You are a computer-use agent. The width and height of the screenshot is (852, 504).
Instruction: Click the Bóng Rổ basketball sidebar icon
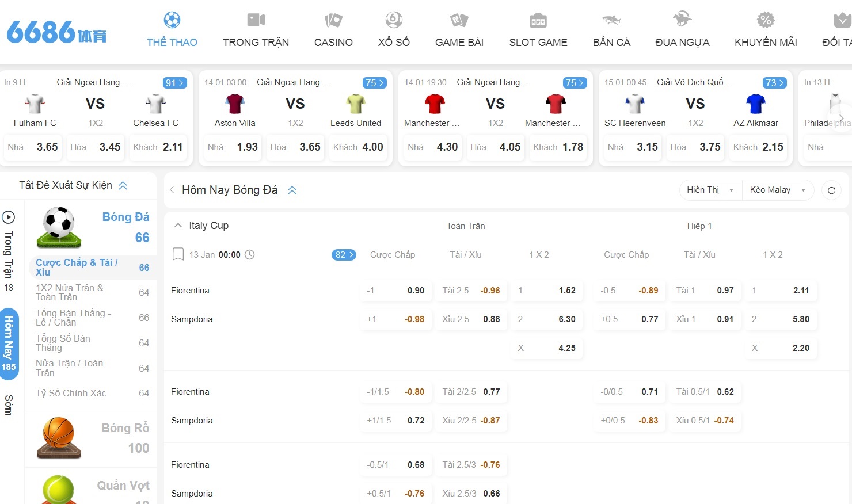pyautogui.click(x=59, y=438)
